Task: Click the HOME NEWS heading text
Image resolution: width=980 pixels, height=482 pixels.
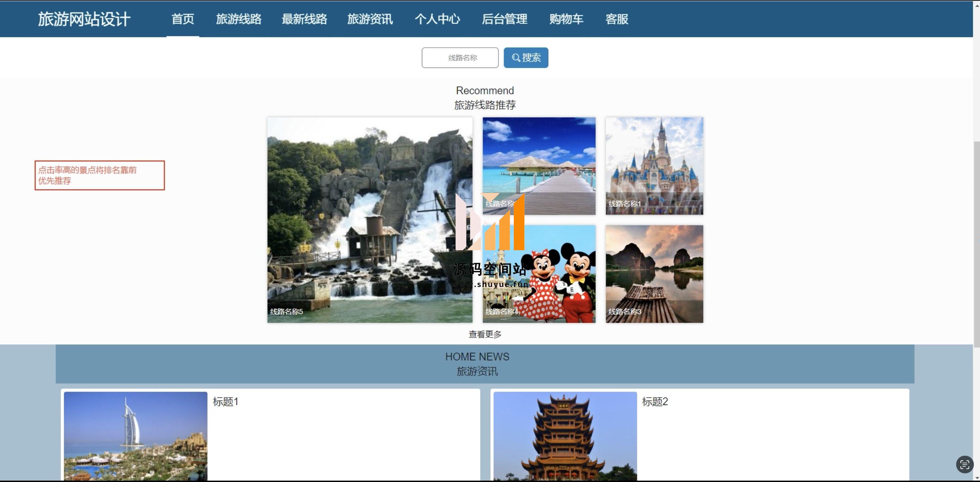Action: point(477,357)
